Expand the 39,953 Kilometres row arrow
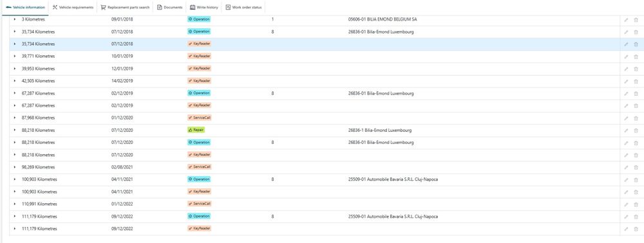 [15, 68]
